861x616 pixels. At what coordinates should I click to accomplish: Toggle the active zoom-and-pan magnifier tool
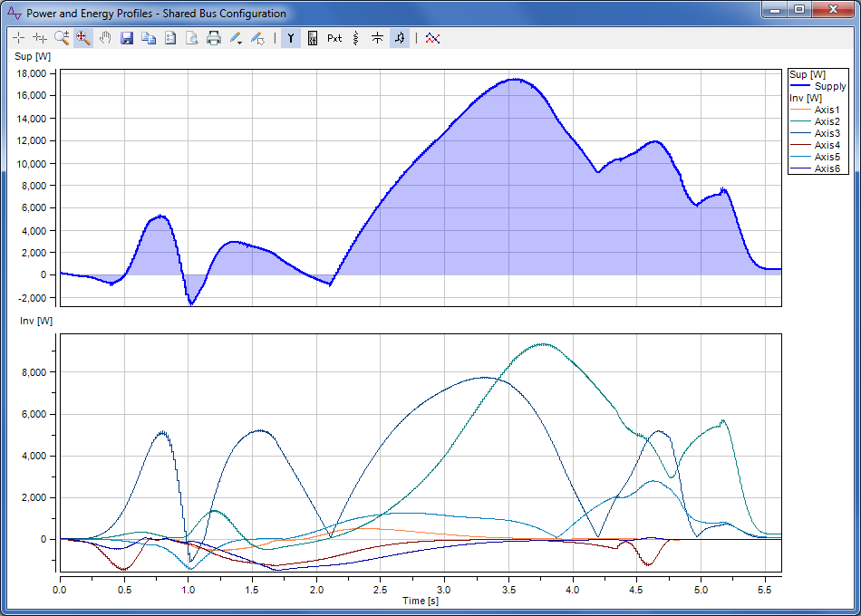tap(83, 38)
